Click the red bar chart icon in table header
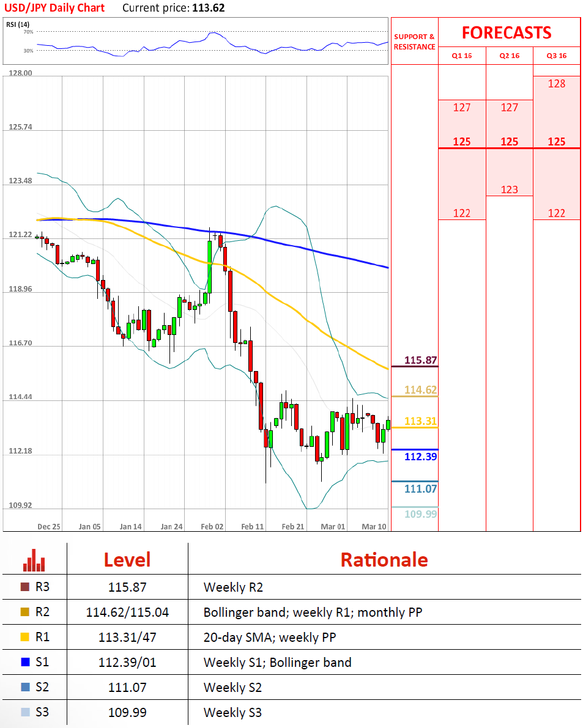The image size is (583, 728). point(34,560)
